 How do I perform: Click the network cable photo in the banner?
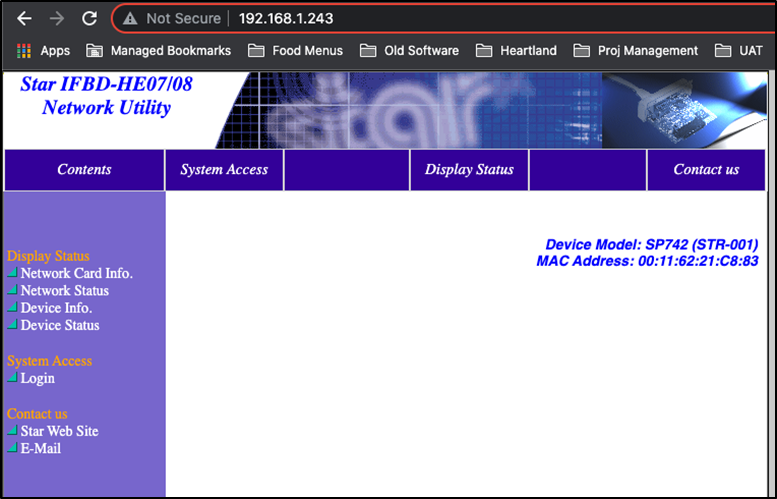(x=684, y=111)
